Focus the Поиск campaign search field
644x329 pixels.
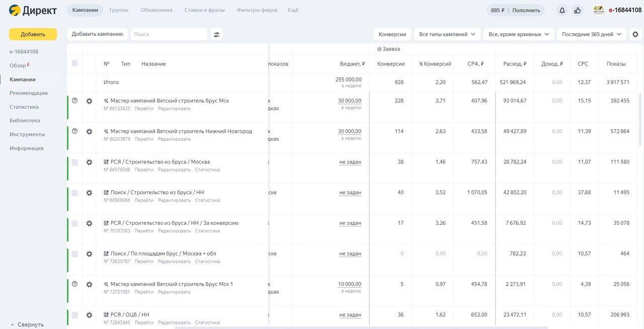coord(169,34)
